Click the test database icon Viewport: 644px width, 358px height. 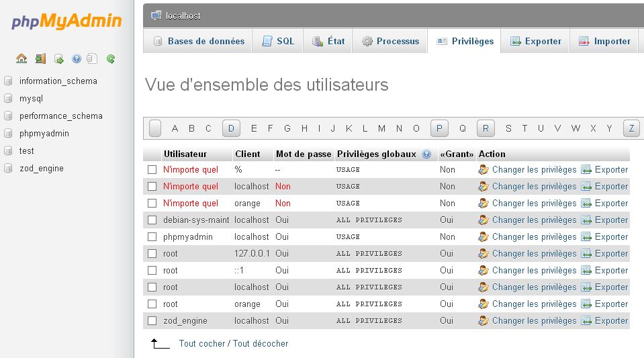[x=8, y=151]
